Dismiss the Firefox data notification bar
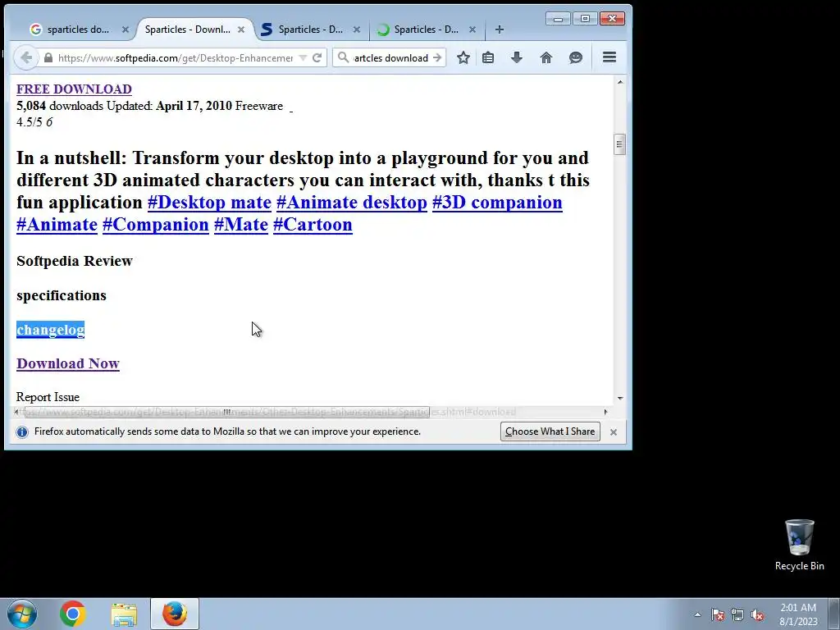840x630 pixels. click(x=614, y=431)
